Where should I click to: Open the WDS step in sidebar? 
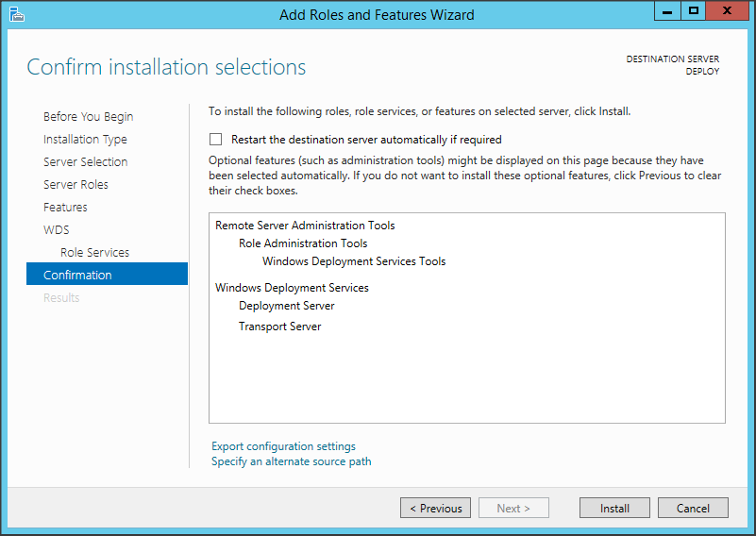click(57, 229)
